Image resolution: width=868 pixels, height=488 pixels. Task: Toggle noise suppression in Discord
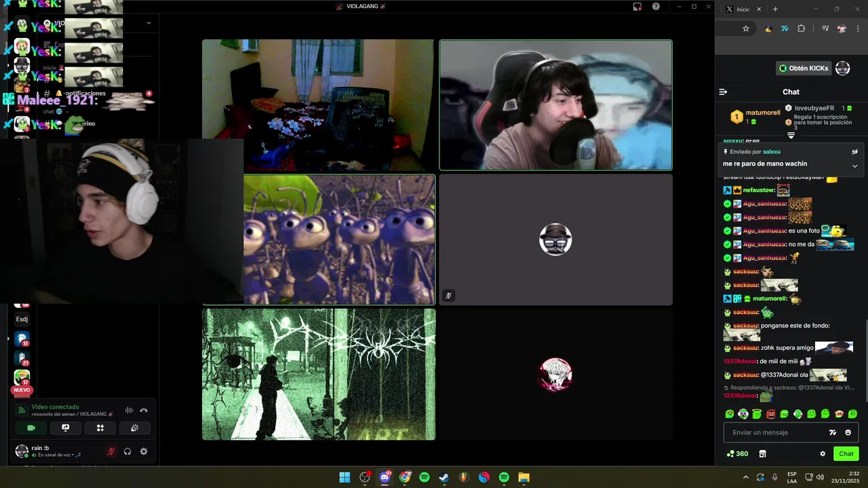click(129, 410)
